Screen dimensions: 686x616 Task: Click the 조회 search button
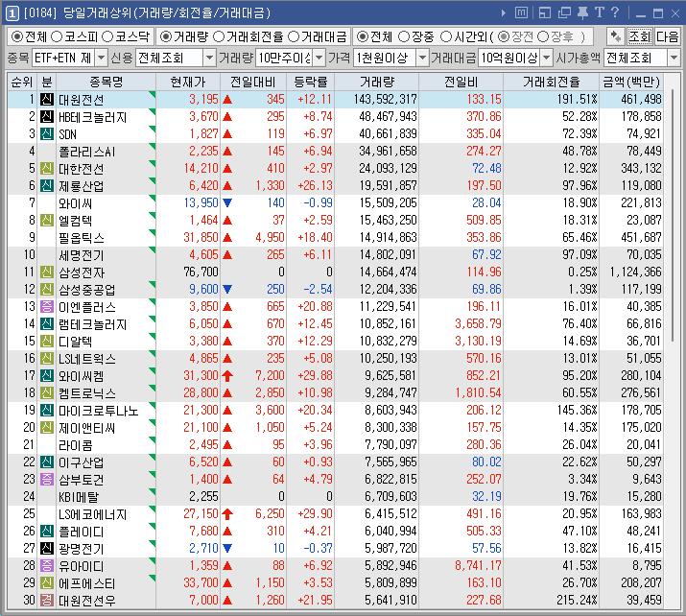click(640, 36)
